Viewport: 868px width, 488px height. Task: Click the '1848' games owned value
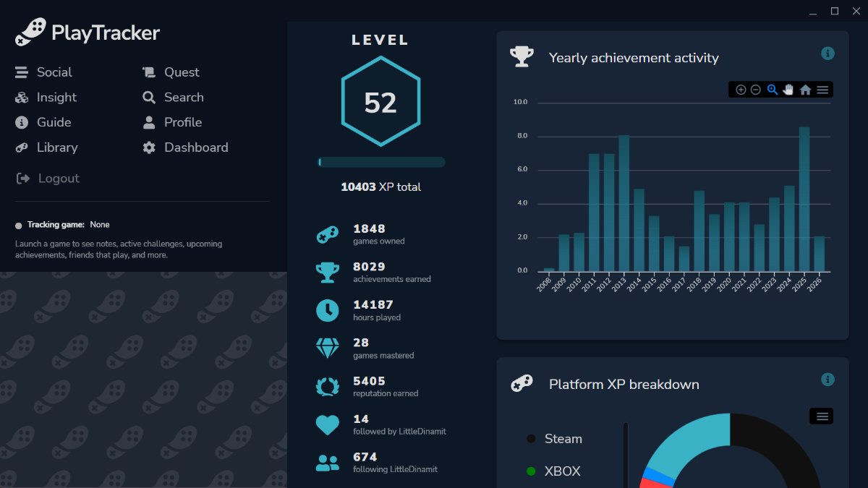(x=369, y=228)
